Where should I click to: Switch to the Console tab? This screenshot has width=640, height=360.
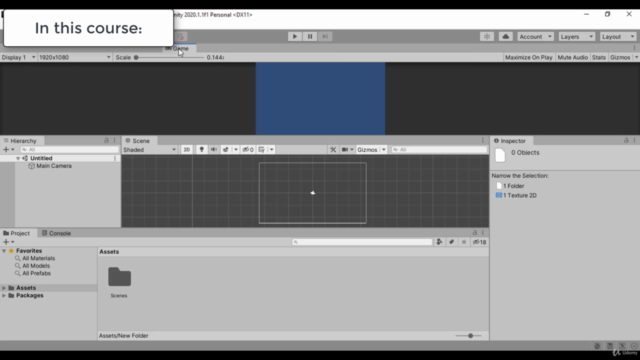pos(56,233)
